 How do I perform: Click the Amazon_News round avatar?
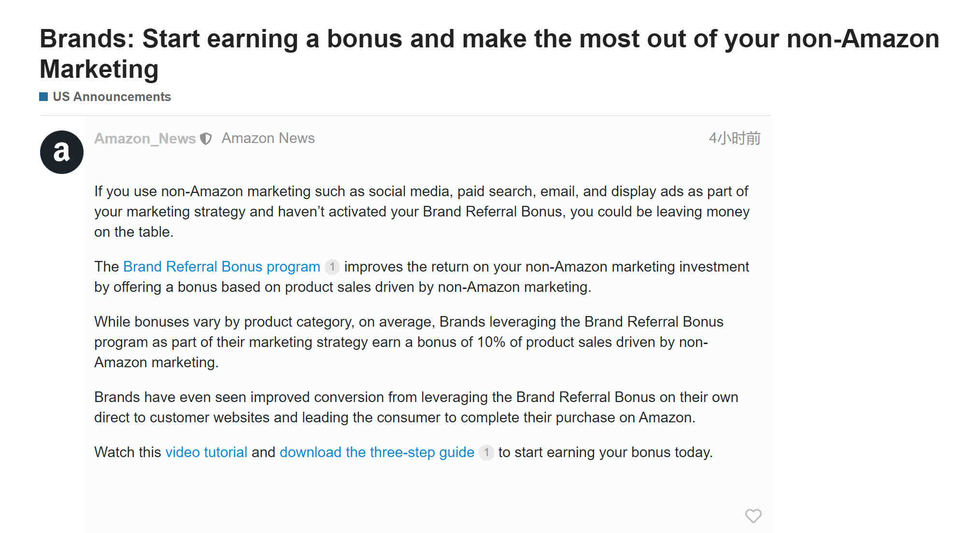(x=62, y=152)
